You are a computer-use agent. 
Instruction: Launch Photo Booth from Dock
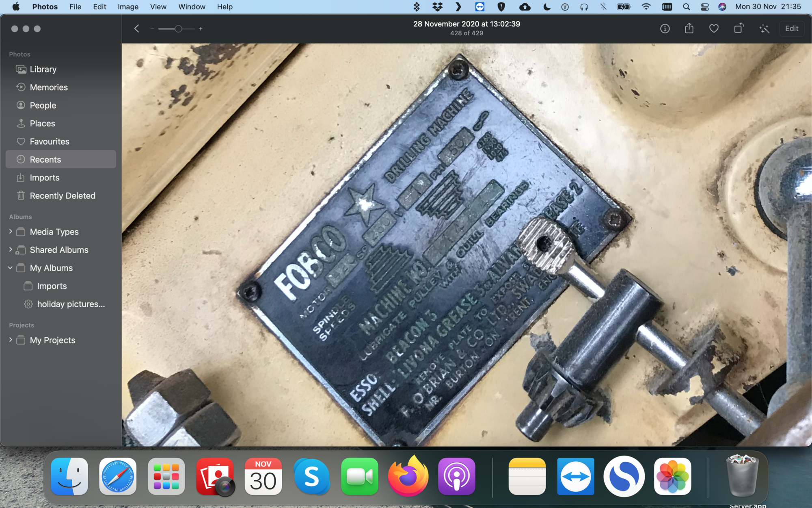[215, 476]
